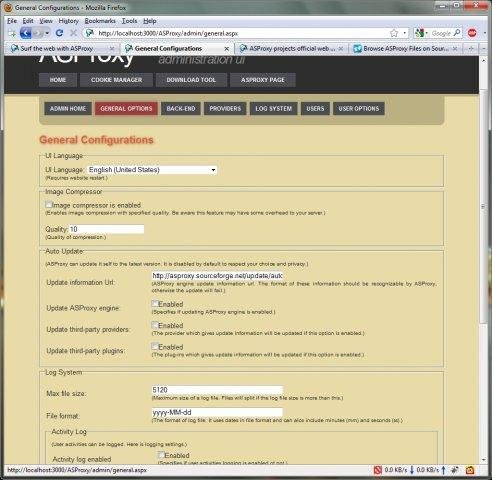The image size is (492, 480).
Task: Click the browser Back arrow button
Action: [x=25, y=33]
